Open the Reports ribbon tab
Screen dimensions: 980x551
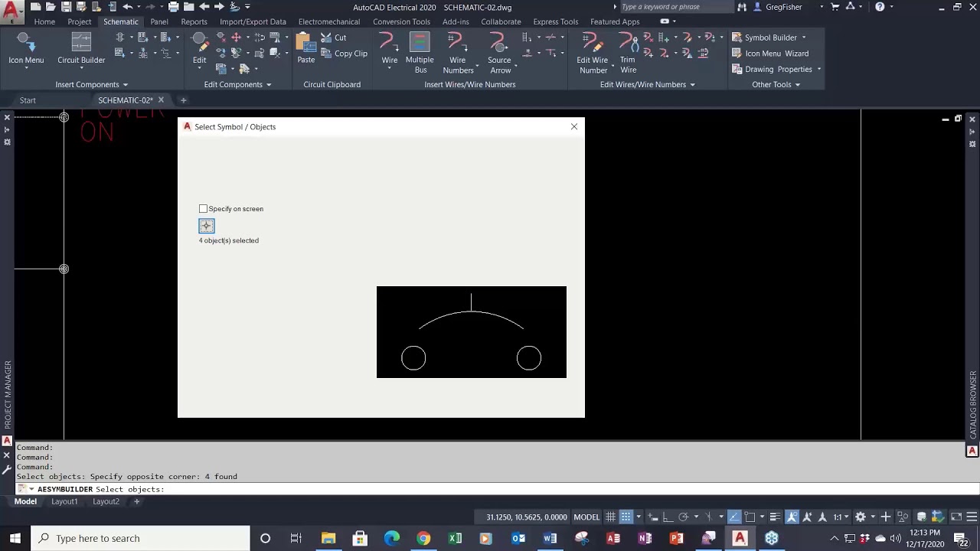coord(194,21)
